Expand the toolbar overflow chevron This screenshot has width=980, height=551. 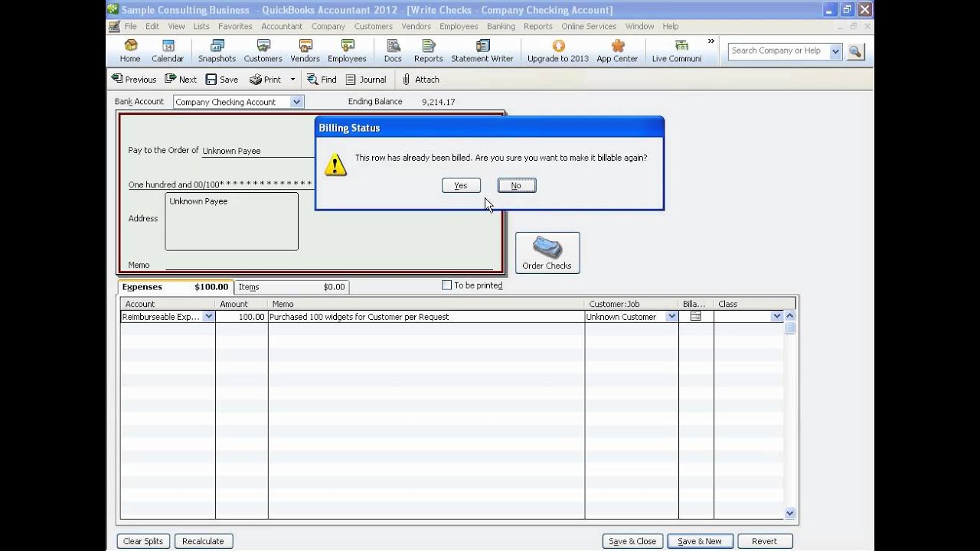tap(711, 41)
